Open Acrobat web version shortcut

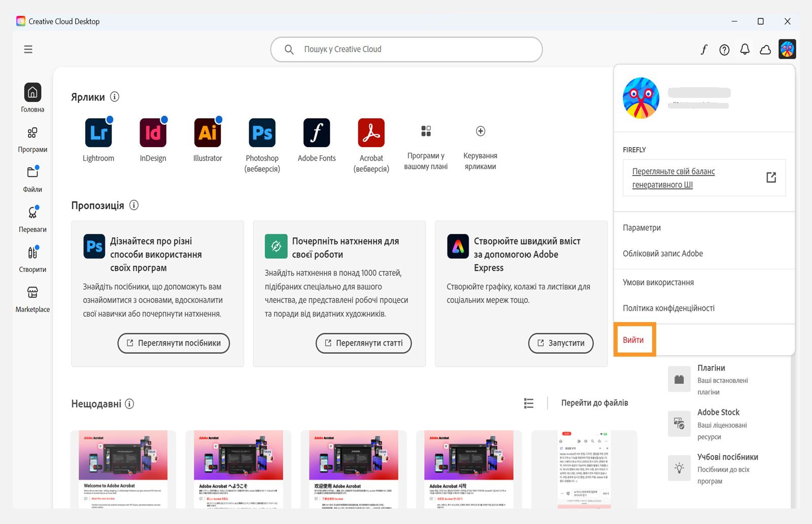coord(371,133)
